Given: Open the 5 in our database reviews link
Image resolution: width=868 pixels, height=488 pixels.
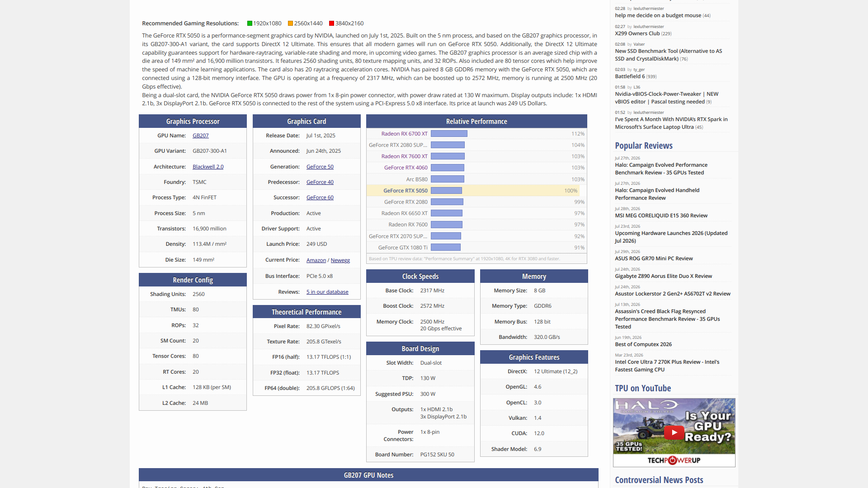Looking at the screenshot, I should pyautogui.click(x=327, y=292).
